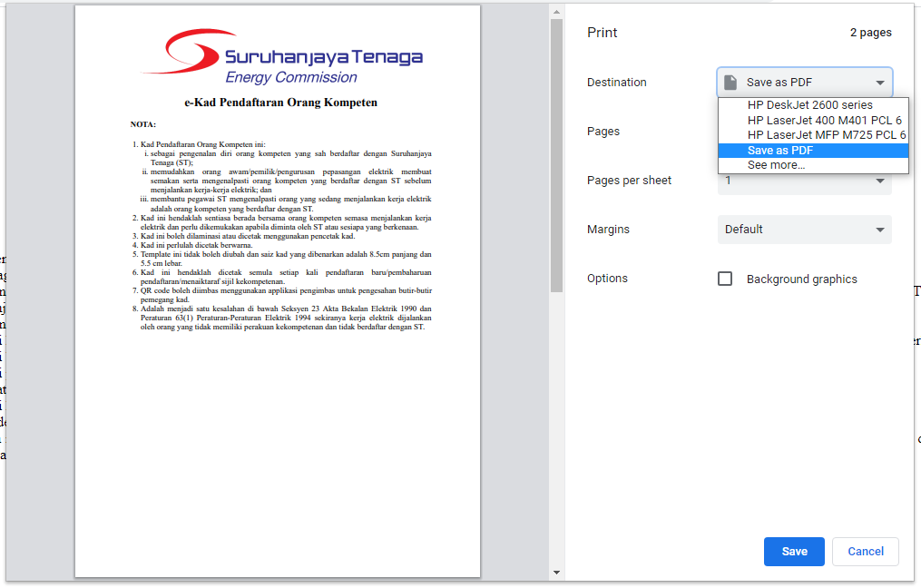Click the print preview scrollbar thumb
The image size is (921, 588).
[557, 156]
